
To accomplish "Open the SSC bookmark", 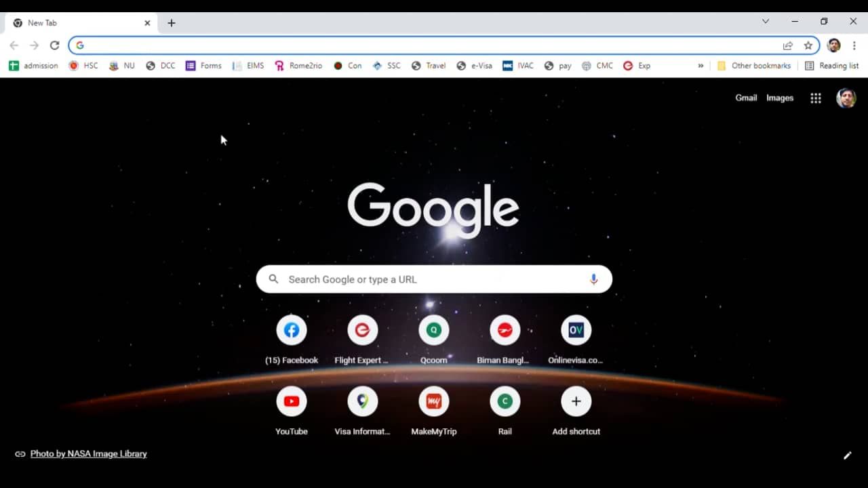I will pyautogui.click(x=387, y=66).
